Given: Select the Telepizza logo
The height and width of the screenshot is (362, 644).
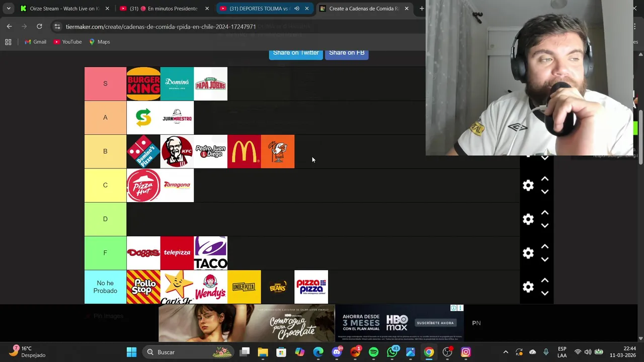Looking at the screenshot, I should pyautogui.click(x=177, y=253).
